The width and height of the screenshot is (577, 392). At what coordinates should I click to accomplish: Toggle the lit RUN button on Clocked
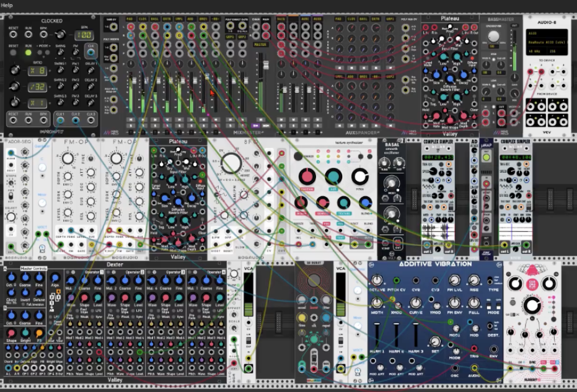pyautogui.click(x=29, y=53)
